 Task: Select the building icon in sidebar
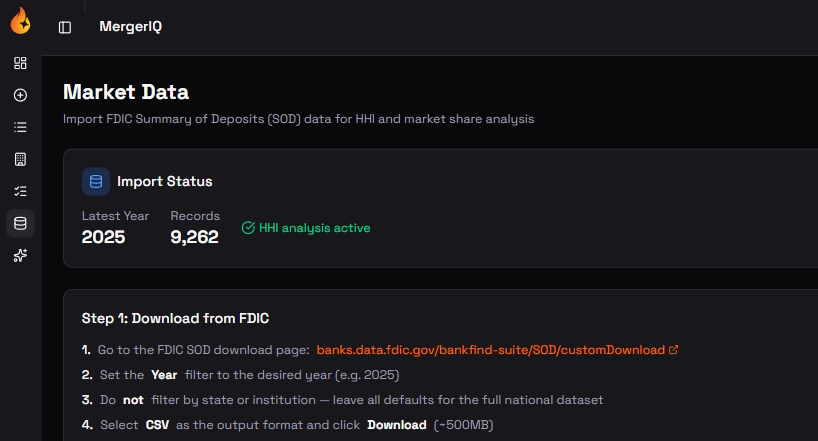click(x=20, y=159)
